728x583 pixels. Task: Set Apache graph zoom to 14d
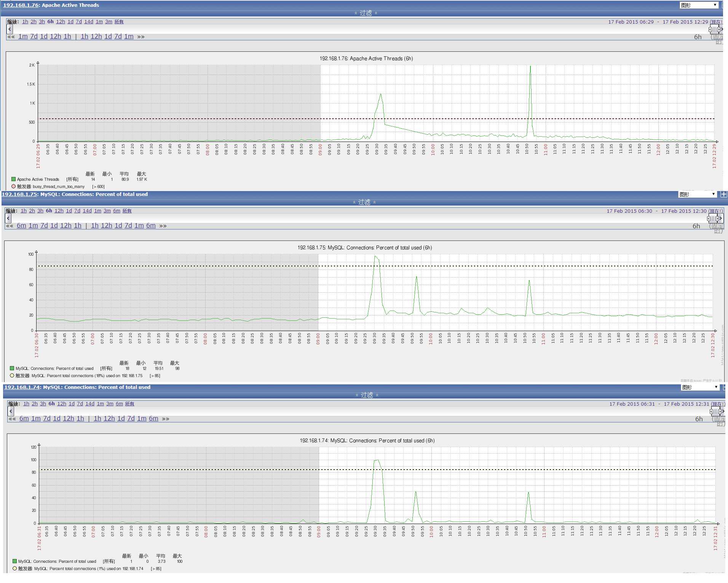89,22
